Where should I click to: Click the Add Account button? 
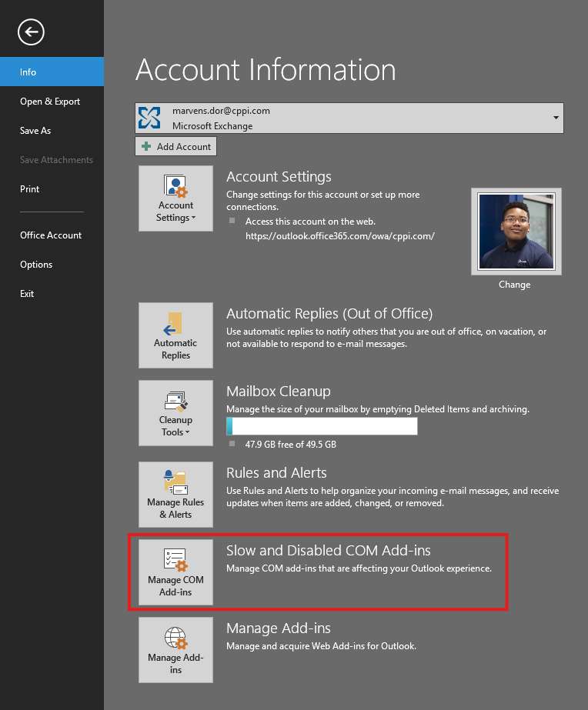click(175, 146)
